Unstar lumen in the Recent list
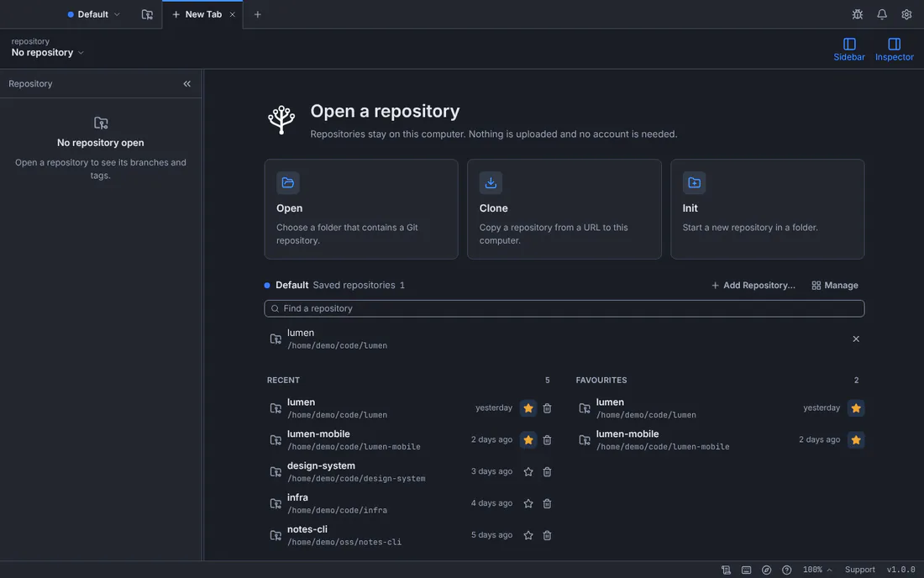This screenshot has width=924, height=578. (528, 407)
